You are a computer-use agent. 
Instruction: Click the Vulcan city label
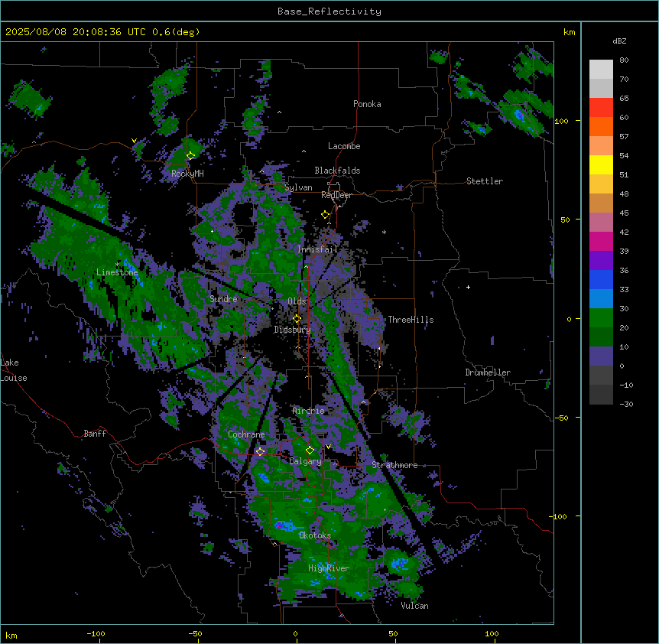pyautogui.click(x=415, y=606)
